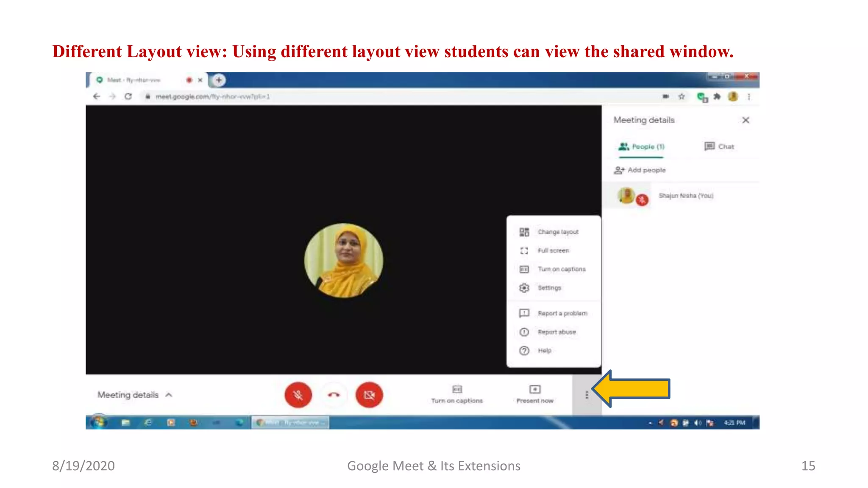Open the three-dot more options menu
Image resolution: width=868 pixels, height=488 pixels.
point(587,395)
